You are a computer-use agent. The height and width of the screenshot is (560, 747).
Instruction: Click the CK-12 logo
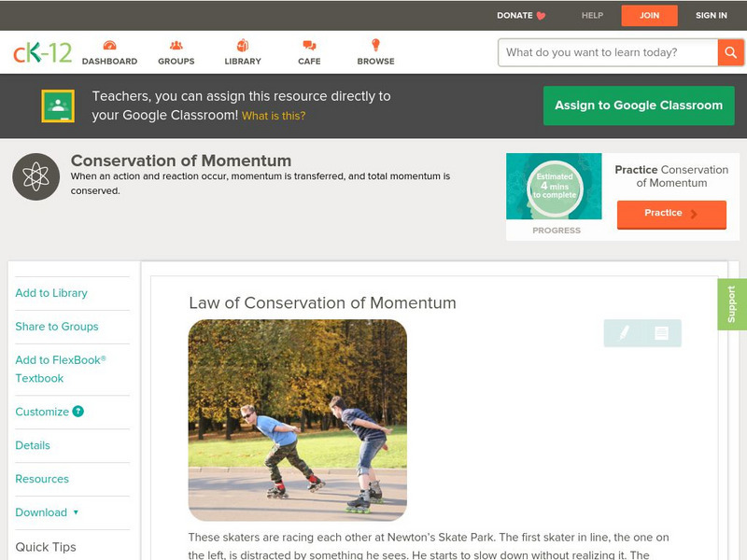click(42, 52)
